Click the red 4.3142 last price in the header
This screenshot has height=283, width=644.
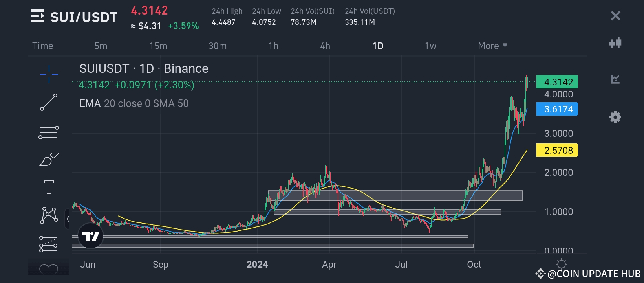point(149,10)
